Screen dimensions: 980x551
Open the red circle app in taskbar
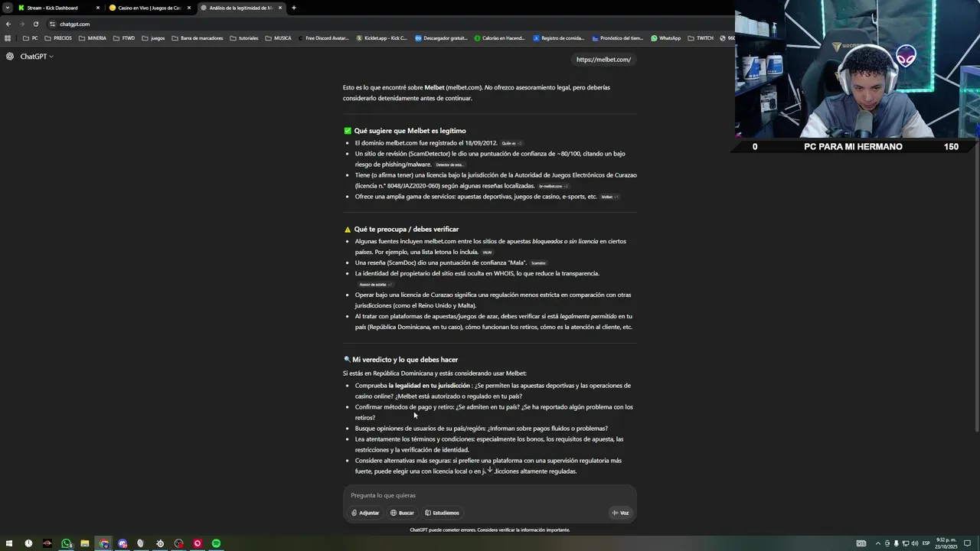[198, 543]
